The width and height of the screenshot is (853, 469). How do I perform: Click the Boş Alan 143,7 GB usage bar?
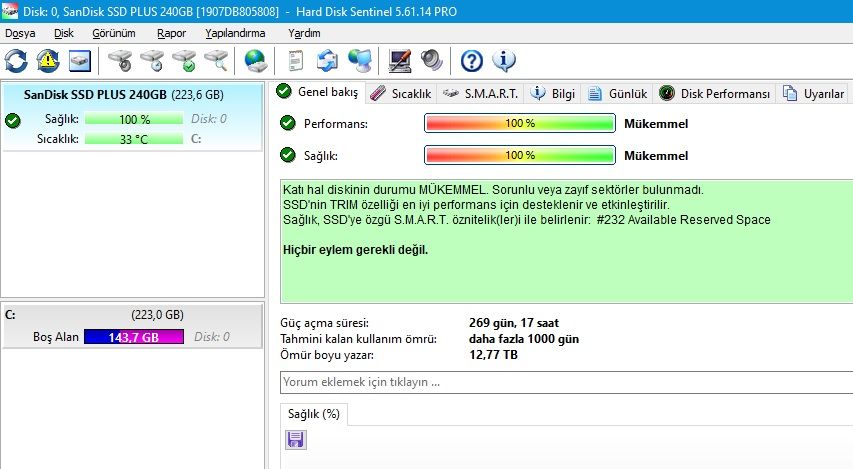134,337
